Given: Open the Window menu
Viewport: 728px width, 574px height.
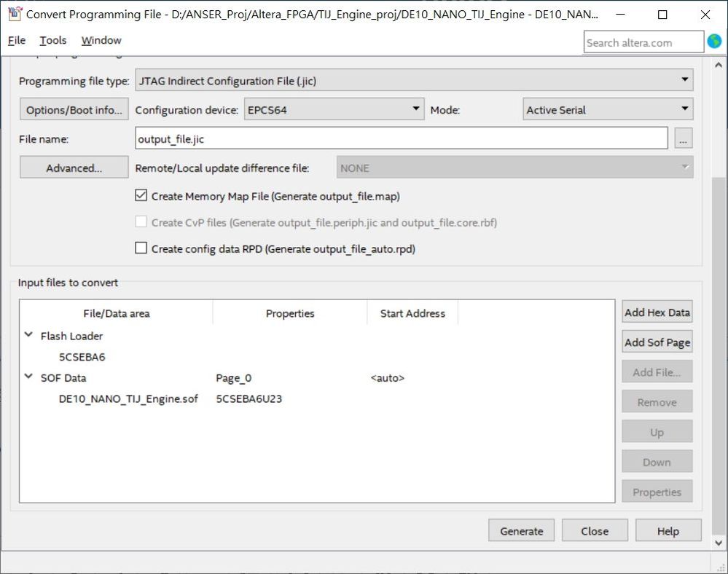Looking at the screenshot, I should coord(101,40).
